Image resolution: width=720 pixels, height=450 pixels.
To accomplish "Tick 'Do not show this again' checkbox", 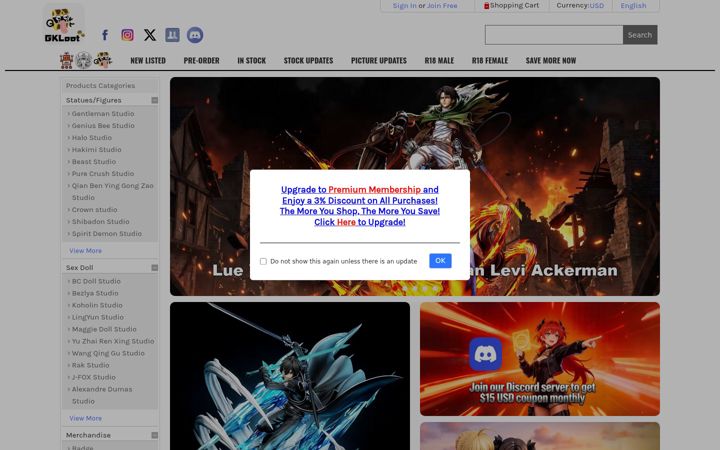I will (x=263, y=261).
